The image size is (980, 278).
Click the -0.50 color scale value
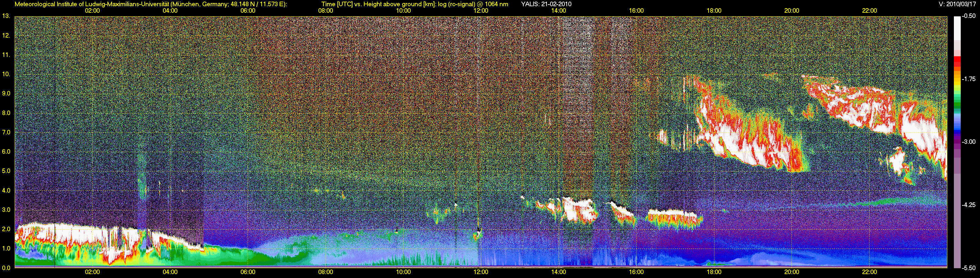coord(969,16)
